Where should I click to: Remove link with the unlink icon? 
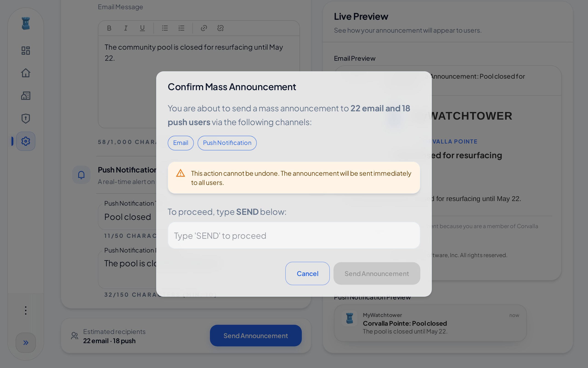(220, 28)
